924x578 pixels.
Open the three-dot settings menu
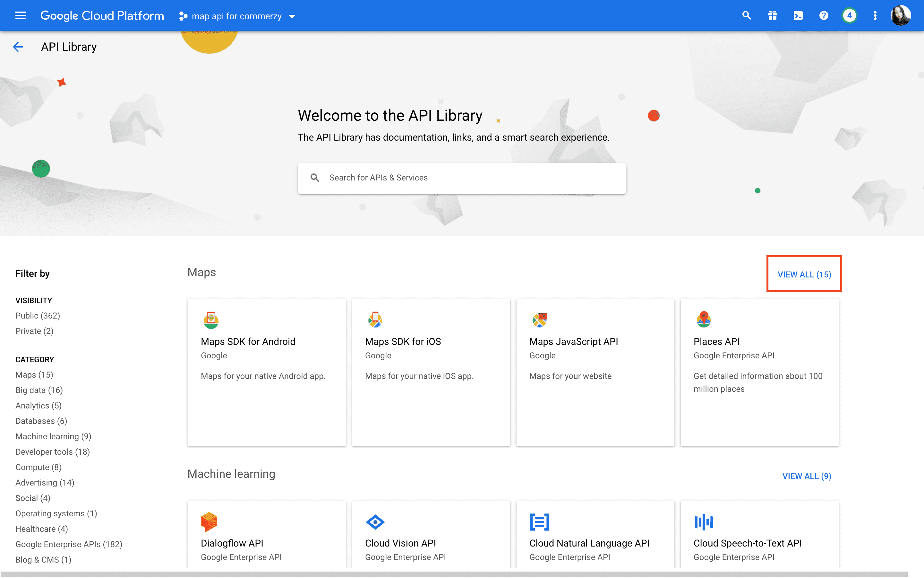875,16
